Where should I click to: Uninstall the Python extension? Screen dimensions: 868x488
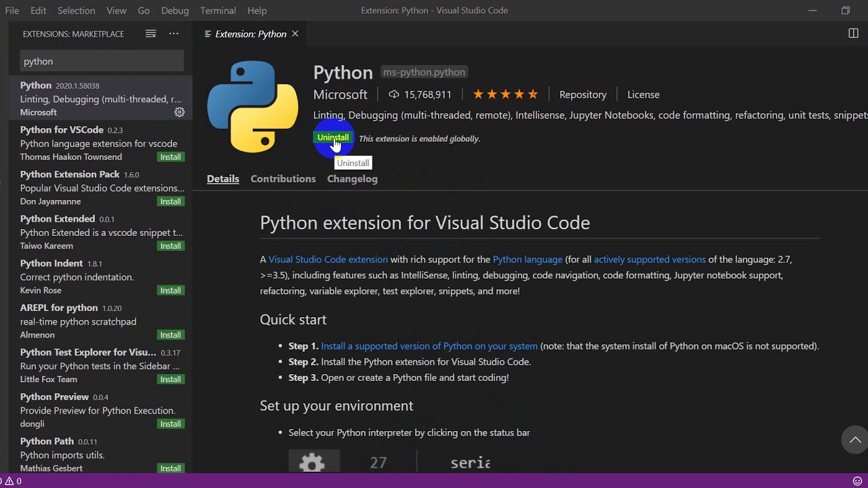click(333, 138)
